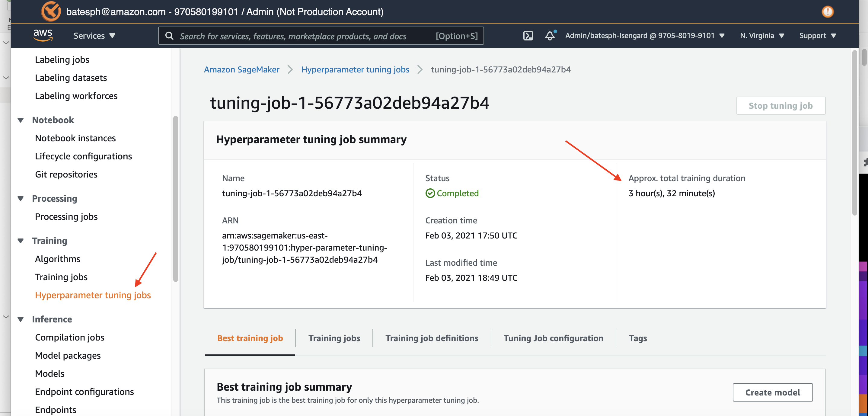Open the Services dropdown menu

[94, 36]
